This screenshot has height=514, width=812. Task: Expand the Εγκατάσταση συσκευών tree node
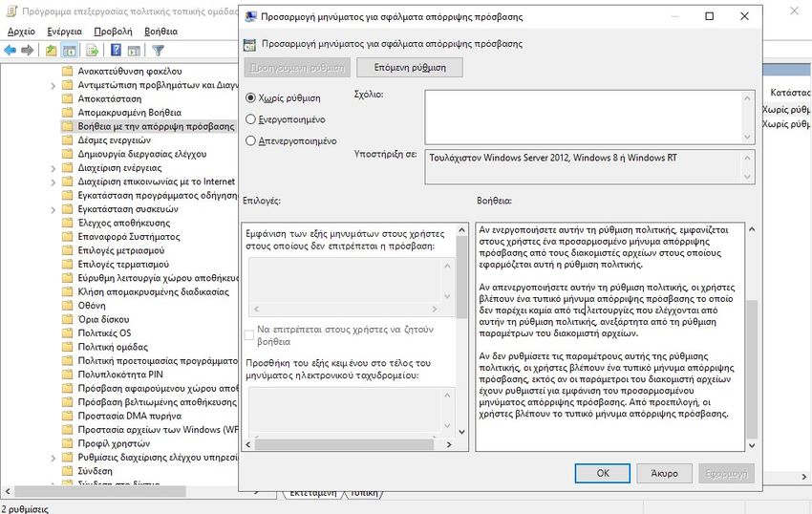[53, 208]
